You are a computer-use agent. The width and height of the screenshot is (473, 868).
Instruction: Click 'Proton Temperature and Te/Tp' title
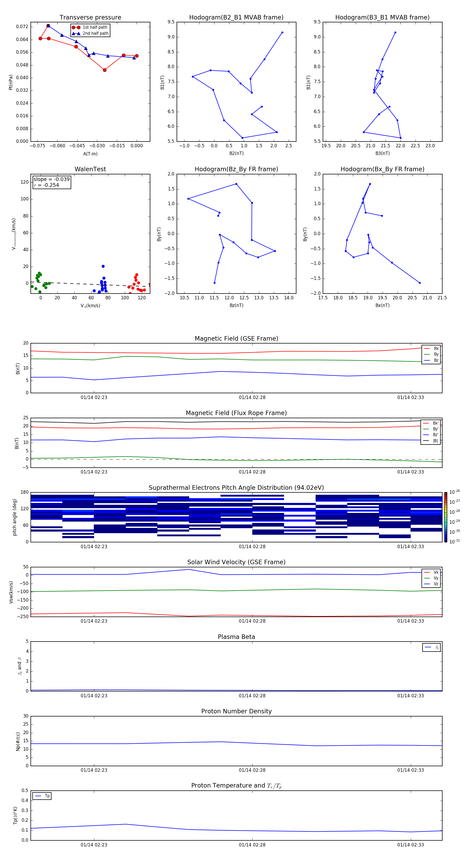pyautogui.click(x=236, y=785)
